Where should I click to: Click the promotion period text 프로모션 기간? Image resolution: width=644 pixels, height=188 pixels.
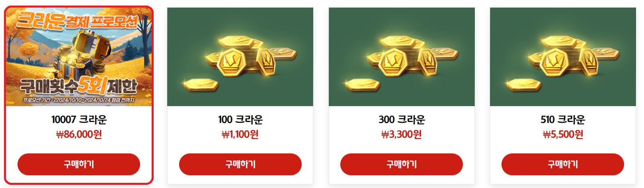point(78,100)
